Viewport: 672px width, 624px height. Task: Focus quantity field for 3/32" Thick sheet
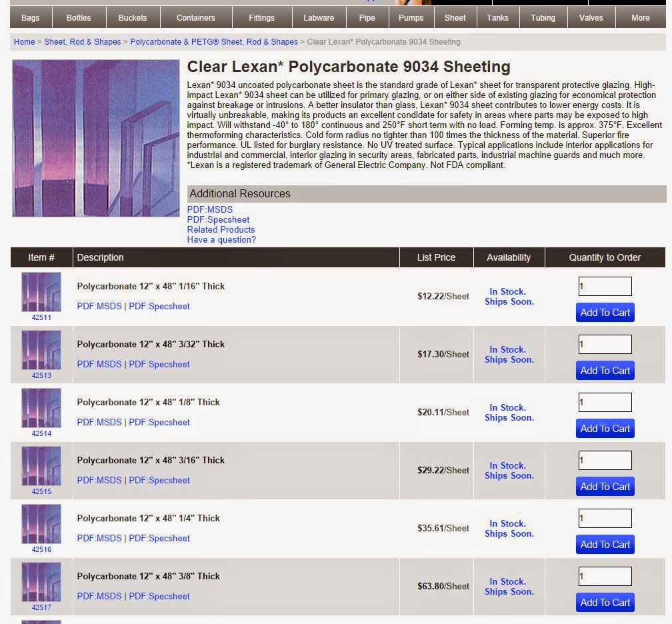point(605,344)
